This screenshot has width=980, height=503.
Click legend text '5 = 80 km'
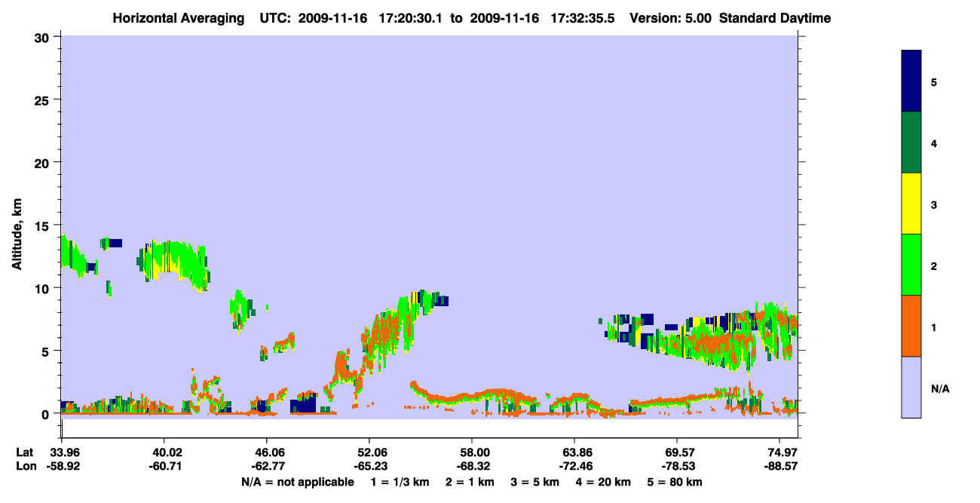[x=676, y=482]
